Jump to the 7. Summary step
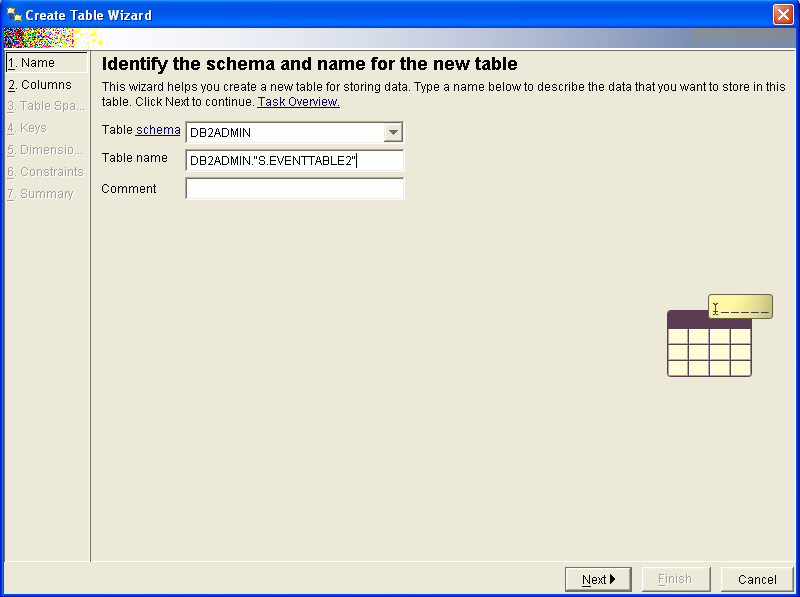 40,194
